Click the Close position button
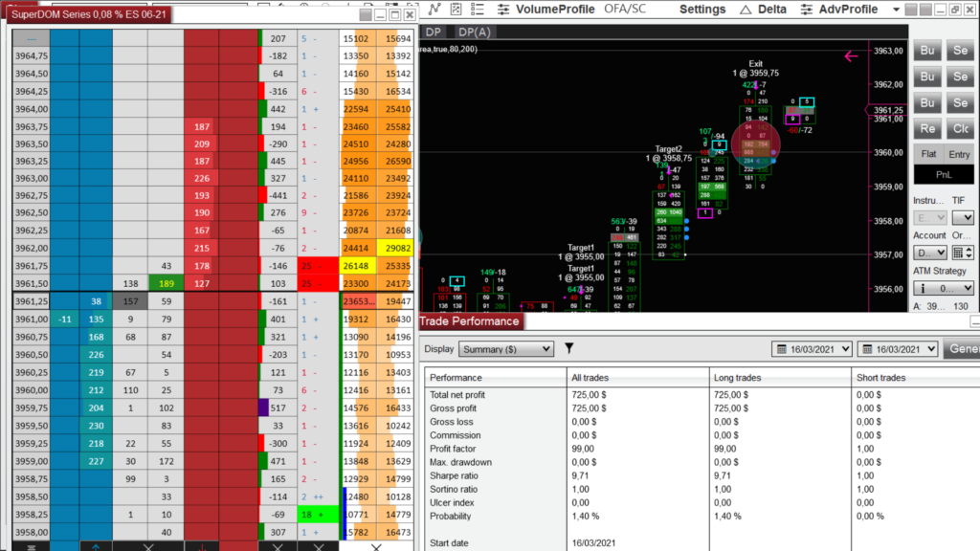 (960, 129)
